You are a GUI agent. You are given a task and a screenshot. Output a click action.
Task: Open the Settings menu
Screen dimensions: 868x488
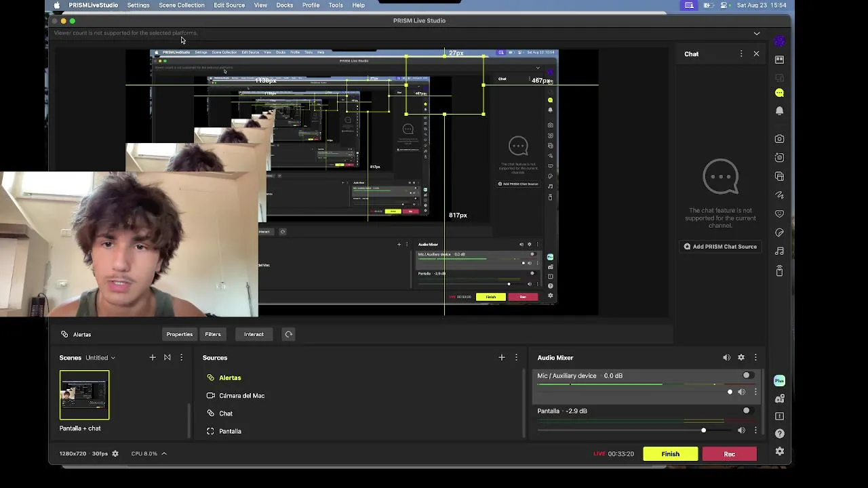[x=138, y=5]
